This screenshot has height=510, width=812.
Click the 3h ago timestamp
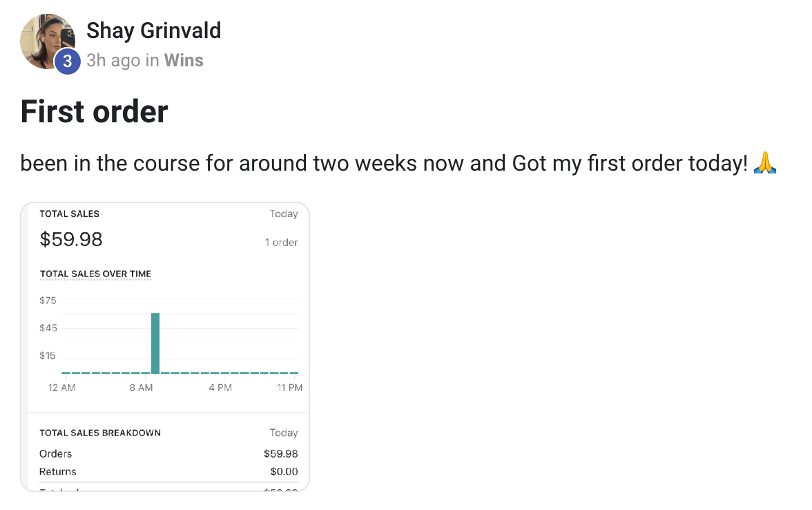pos(113,60)
